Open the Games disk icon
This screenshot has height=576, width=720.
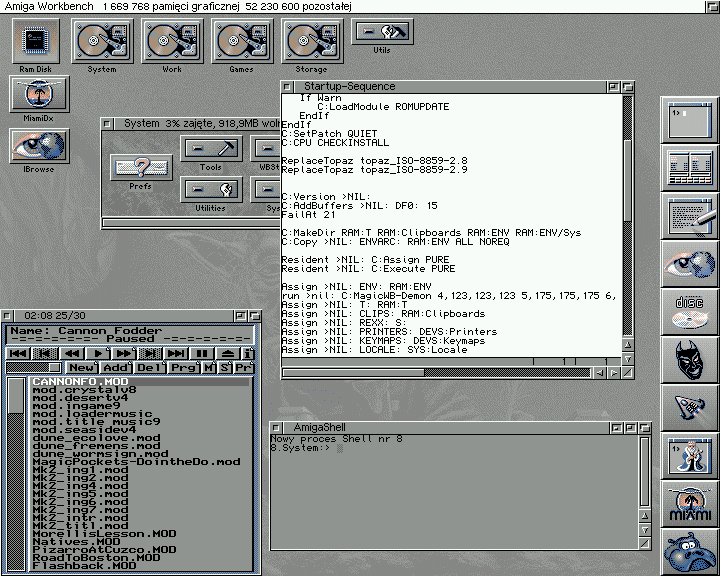pos(242,41)
